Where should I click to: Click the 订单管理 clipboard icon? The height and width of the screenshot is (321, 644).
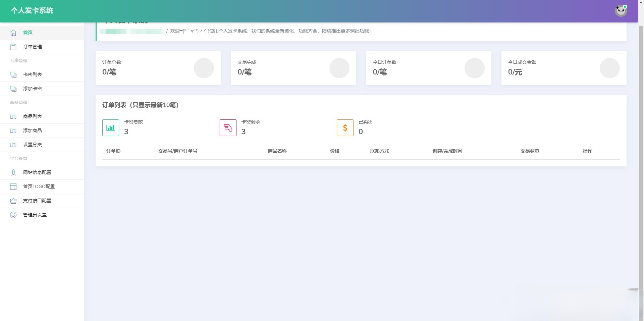click(13, 47)
